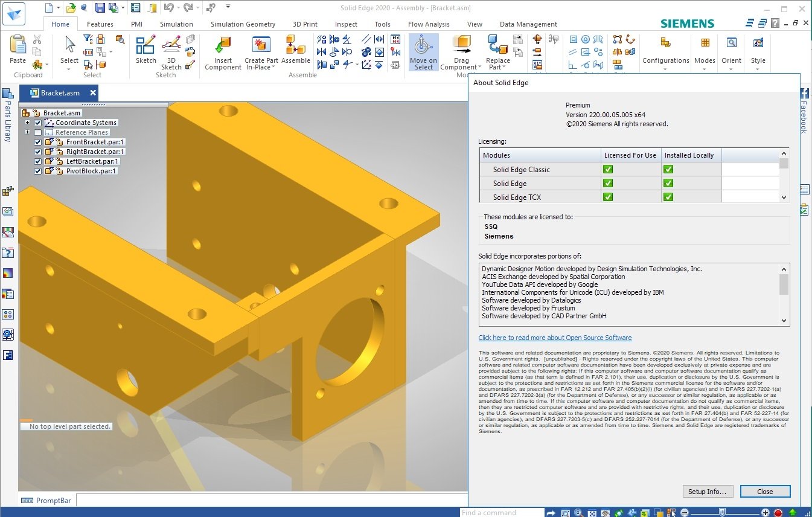Check the Reference Planes checkbox
Screen dimensions: 812x517
coord(38,132)
